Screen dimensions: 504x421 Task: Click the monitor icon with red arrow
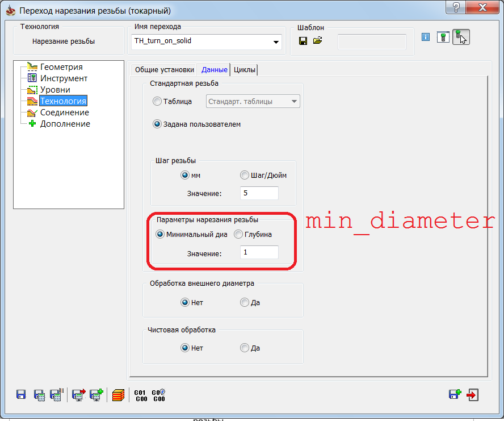point(79,395)
